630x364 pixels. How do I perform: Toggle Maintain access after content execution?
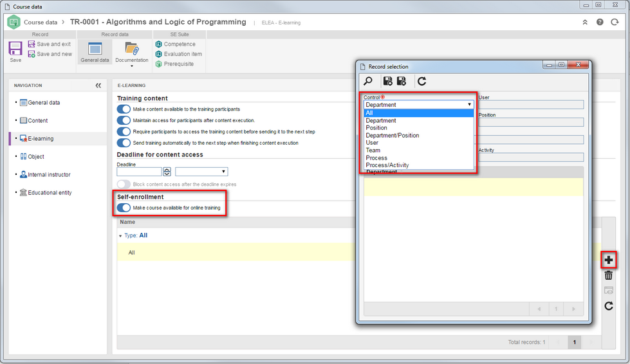click(124, 120)
